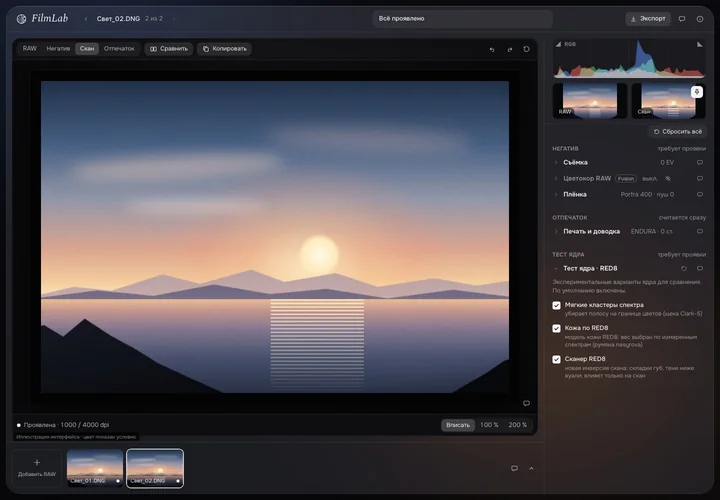Open comment for Съёмка row
Image resolution: width=720 pixels, height=500 pixels.
coord(700,163)
